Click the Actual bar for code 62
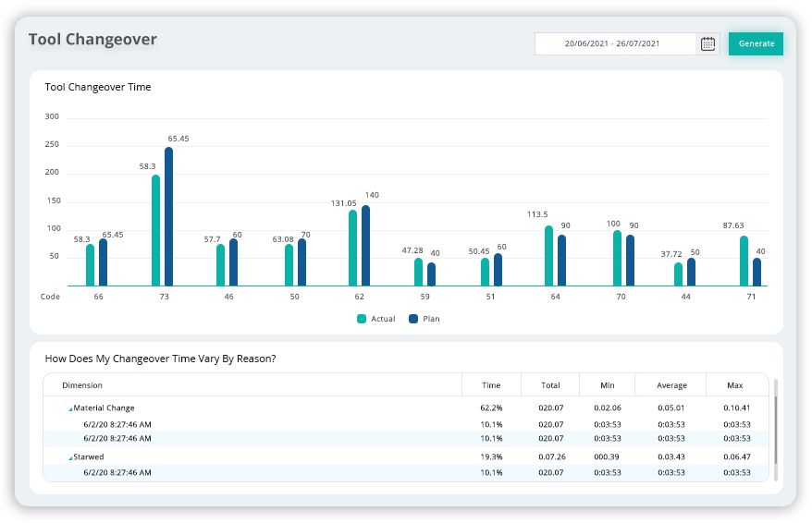The image size is (812, 523). tap(352, 248)
